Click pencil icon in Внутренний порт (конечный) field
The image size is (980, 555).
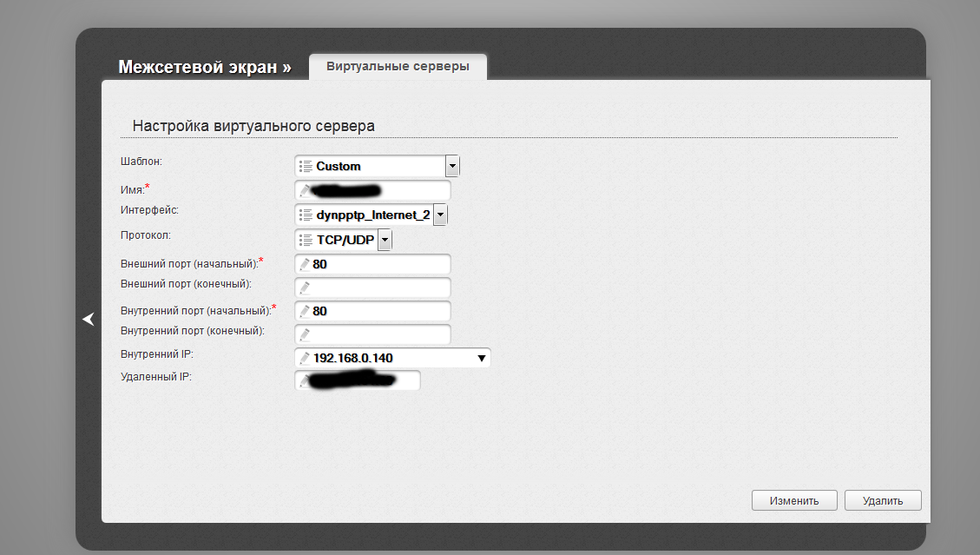pyautogui.click(x=304, y=334)
